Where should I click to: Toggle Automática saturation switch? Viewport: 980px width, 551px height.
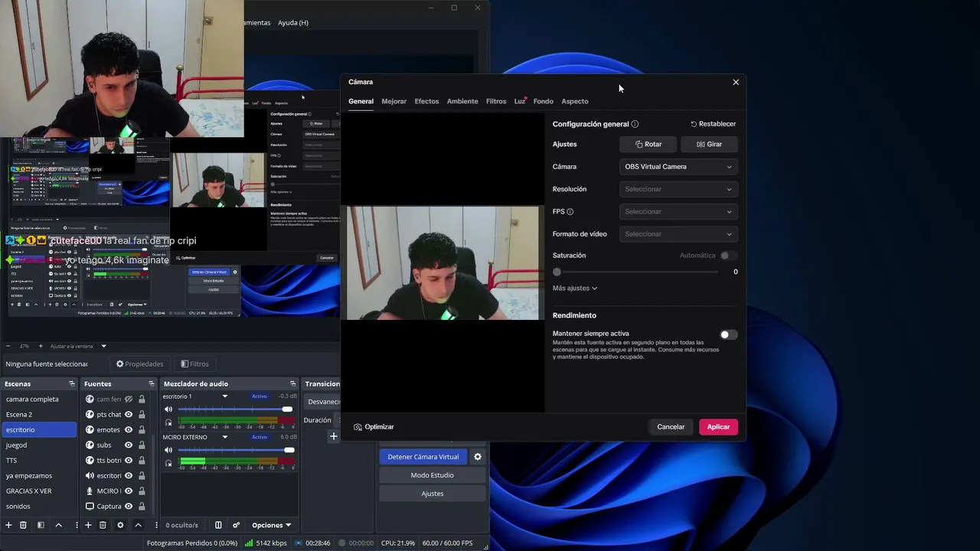[x=729, y=256]
